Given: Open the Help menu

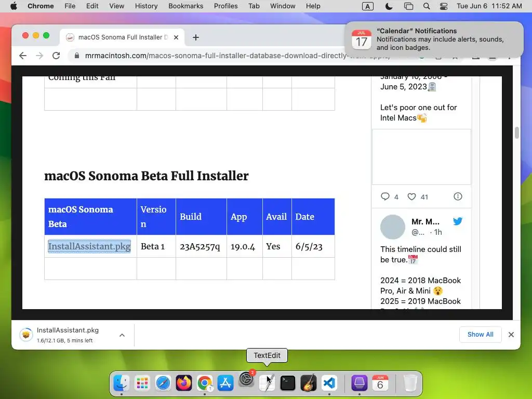Looking at the screenshot, I should (313, 6).
